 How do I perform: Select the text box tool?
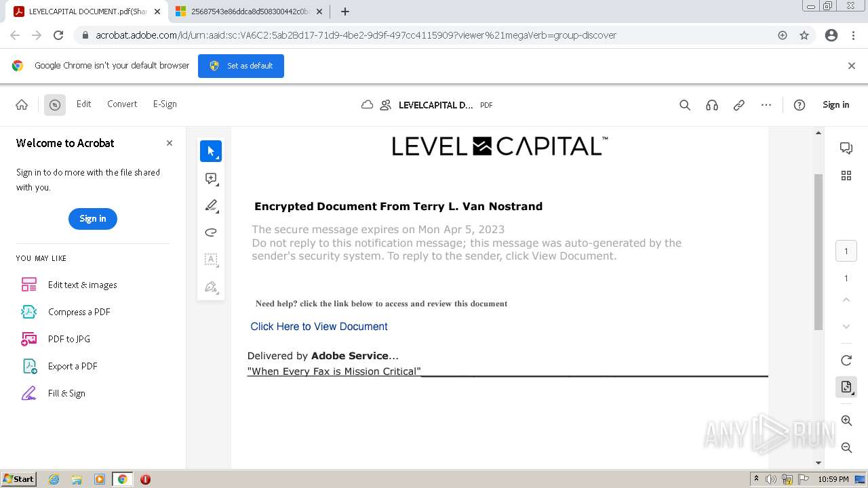point(211,260)
